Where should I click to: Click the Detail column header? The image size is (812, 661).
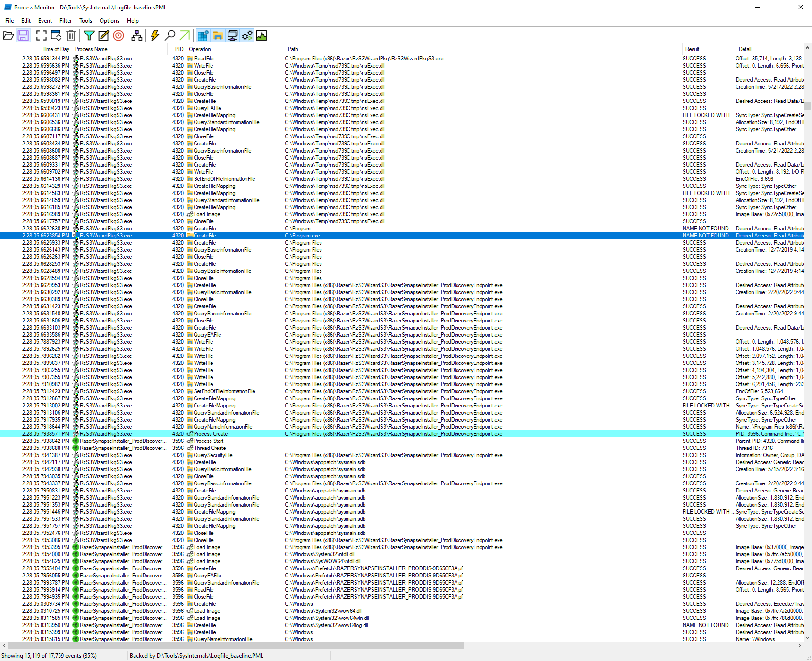[x=769, y=49]
